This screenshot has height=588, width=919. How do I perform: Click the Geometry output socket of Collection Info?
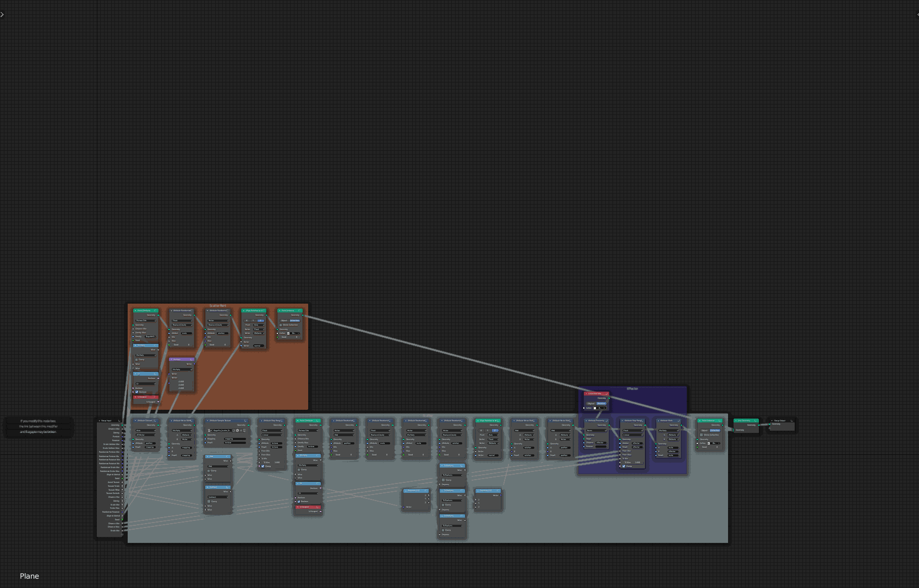609,398
